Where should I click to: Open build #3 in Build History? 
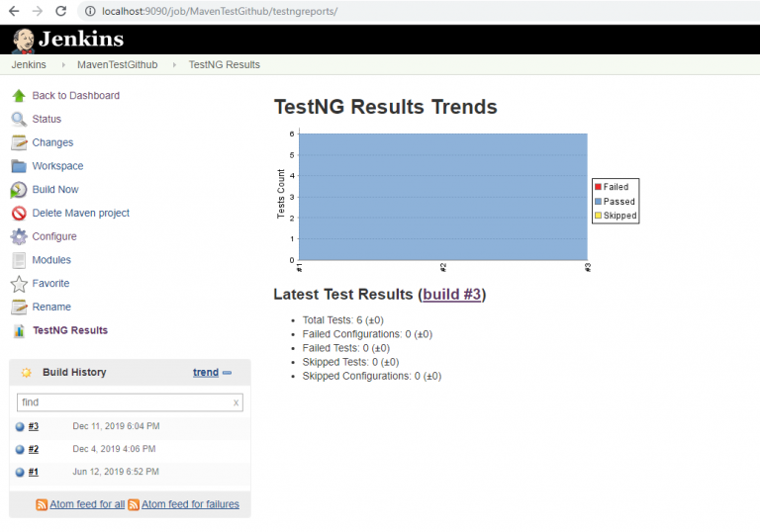[x=34, y=426]
